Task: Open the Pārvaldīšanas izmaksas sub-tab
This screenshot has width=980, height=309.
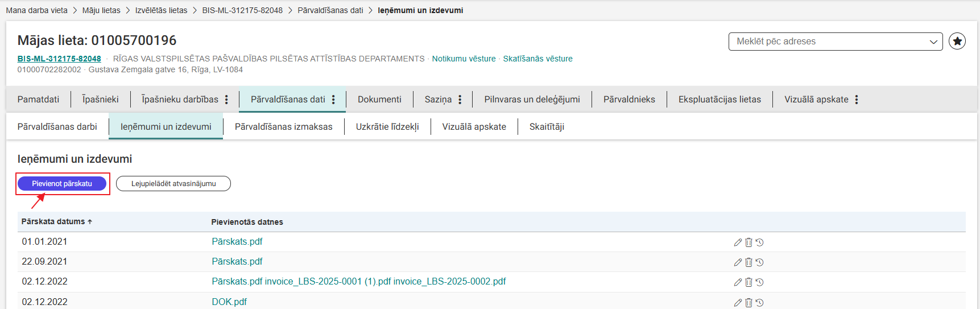Action: (283, 127)
